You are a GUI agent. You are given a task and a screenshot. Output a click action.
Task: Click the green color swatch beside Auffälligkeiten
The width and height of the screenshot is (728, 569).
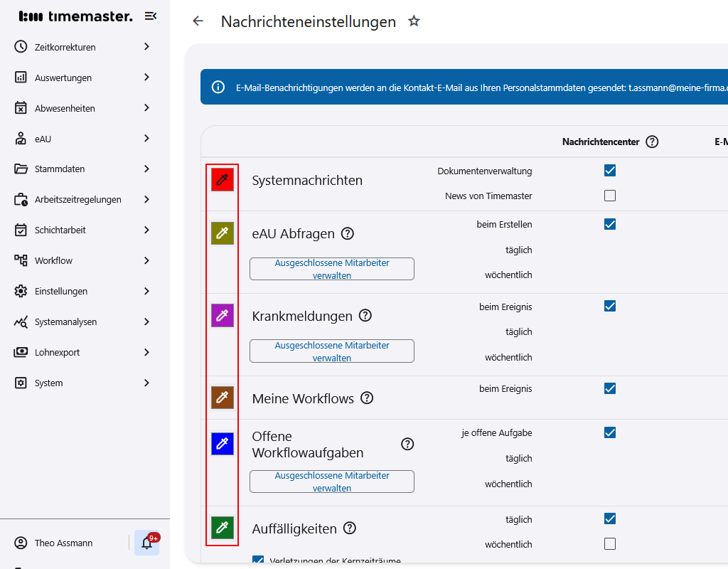(x=223, y=528)
